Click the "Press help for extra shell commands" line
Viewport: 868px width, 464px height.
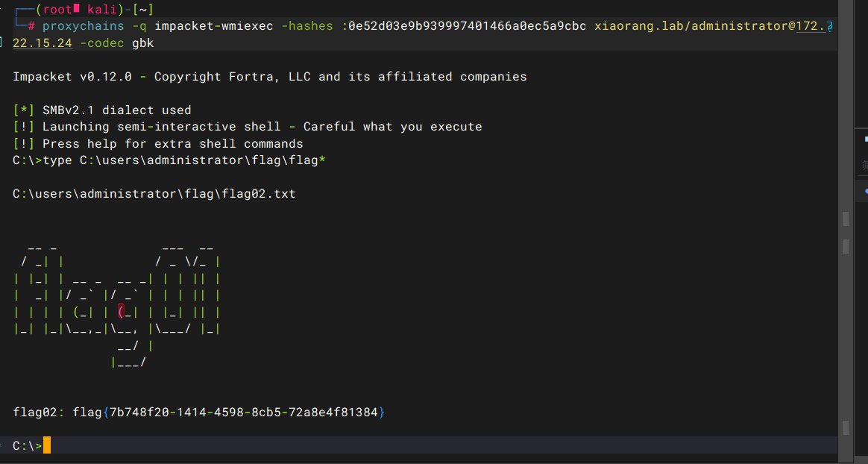click(x=158, y=144)
